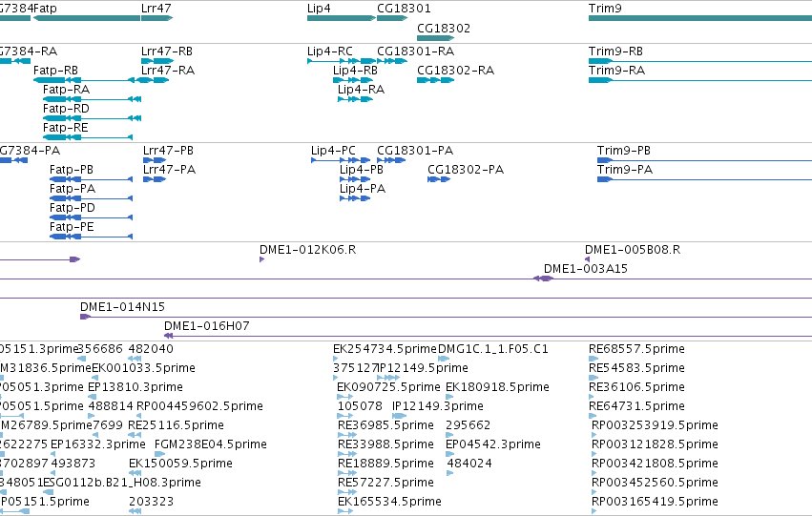Image resolution: width=812 pixels, height=516 pixels.
Task: Select protein Lrr47-PB
Action: pyautogui.click(x=168, y=151)
